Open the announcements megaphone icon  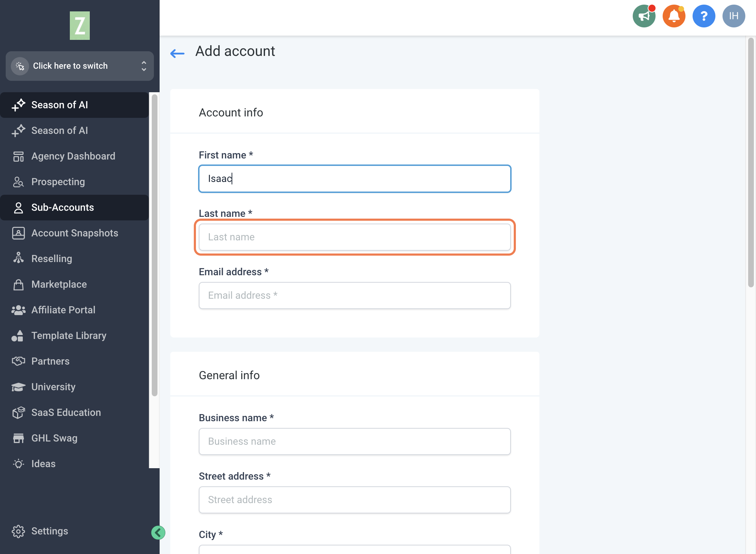coord(644,16)
